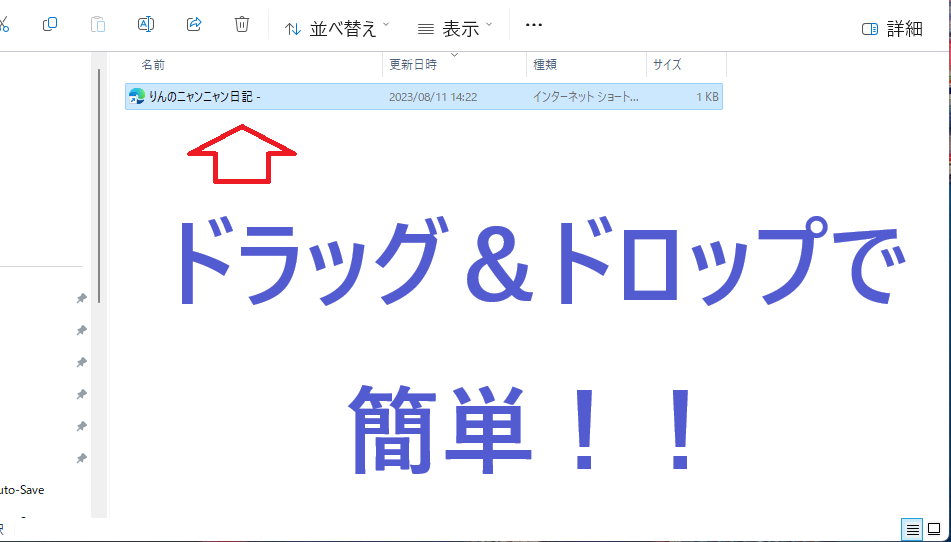The width and height of the screenshot is (951, 542).
Task: Click the topmost pin icon in the navigation pane
Action: click(82, 299)
